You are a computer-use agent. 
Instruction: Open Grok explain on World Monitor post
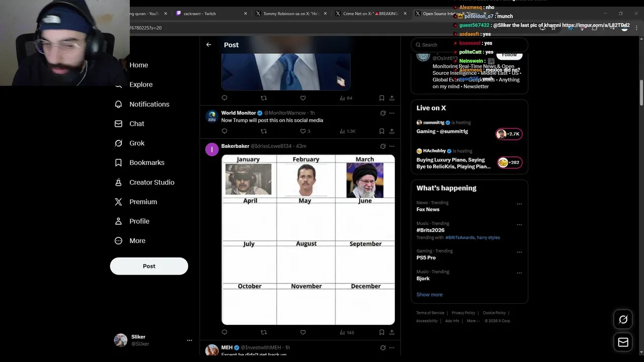[x=383, y=113]
